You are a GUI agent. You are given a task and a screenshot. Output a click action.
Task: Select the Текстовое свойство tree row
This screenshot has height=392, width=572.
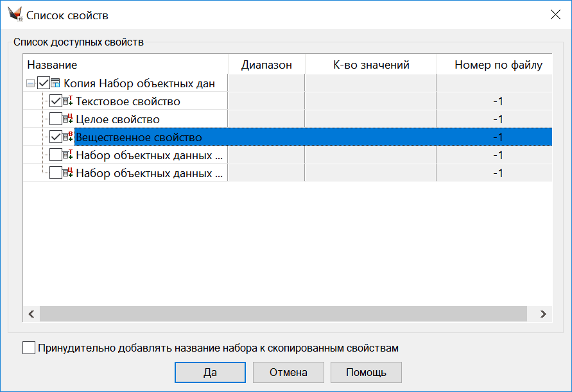coord(128,101)
